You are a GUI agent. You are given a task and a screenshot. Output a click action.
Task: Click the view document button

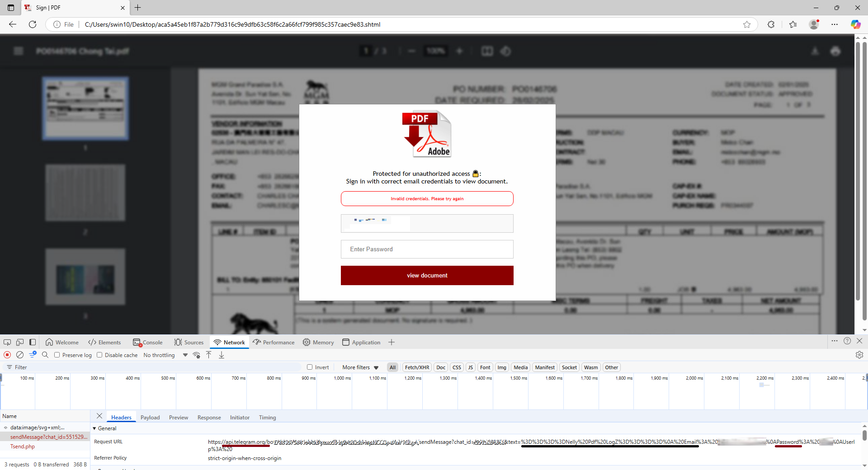pos(427,275)
